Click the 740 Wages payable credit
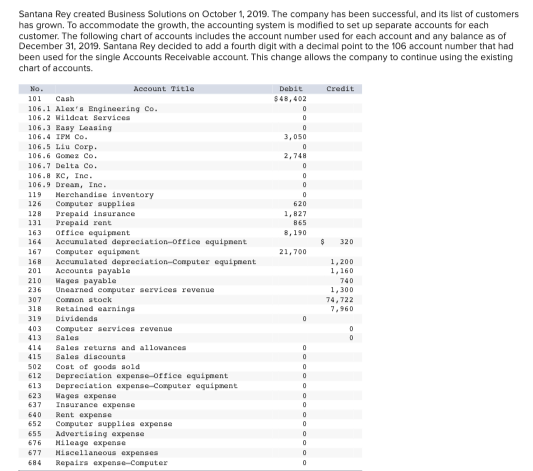The height and width of the screenshot is (471, 533). pos(347,281)
